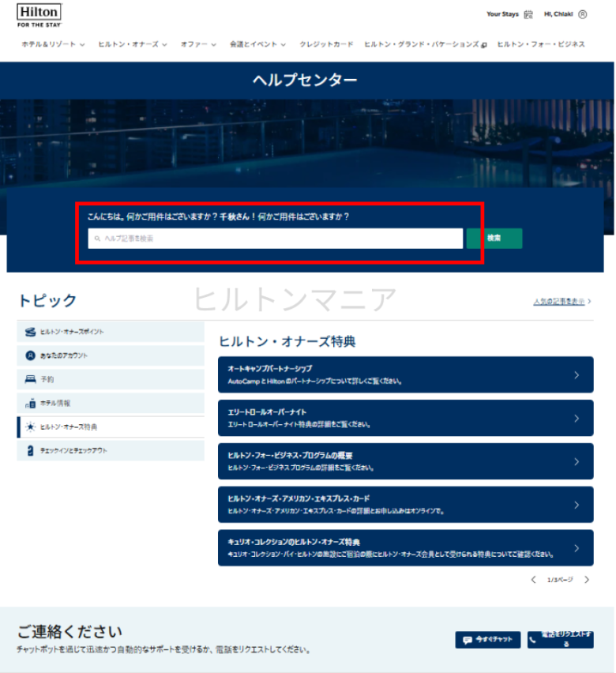Click the ヒルトン・オナーズ特典 star icon

30,427
